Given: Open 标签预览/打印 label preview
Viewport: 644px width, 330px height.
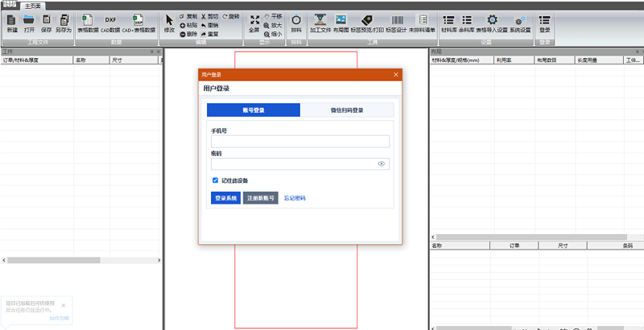Looking at the screenshot, I should tap(367, 24).
